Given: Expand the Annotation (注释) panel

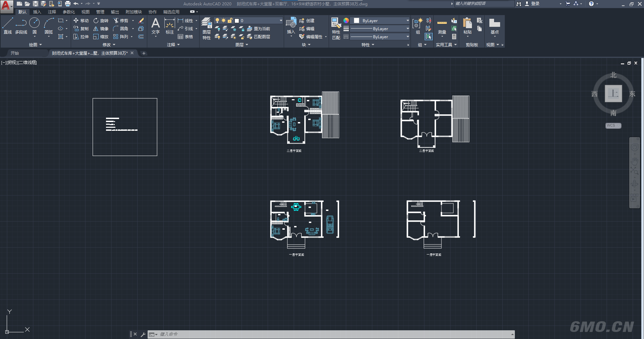Looking at the screenshot, I should pos(173,45).
